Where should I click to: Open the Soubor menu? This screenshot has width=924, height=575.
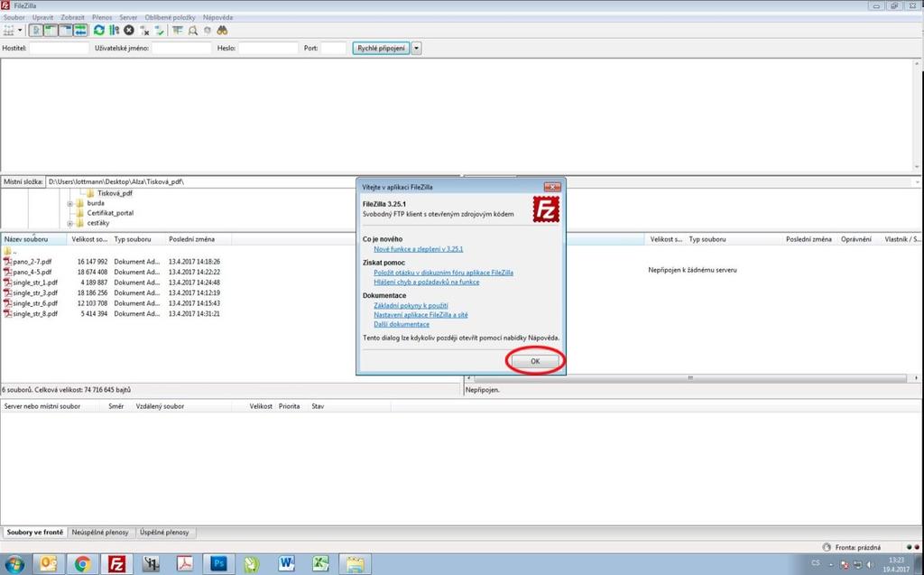[x=14, y=17]
